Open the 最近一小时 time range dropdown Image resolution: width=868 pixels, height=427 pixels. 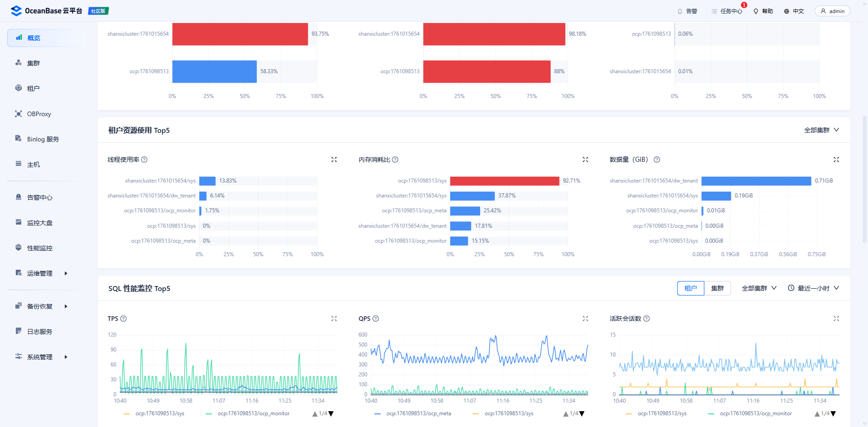point(813,288)
